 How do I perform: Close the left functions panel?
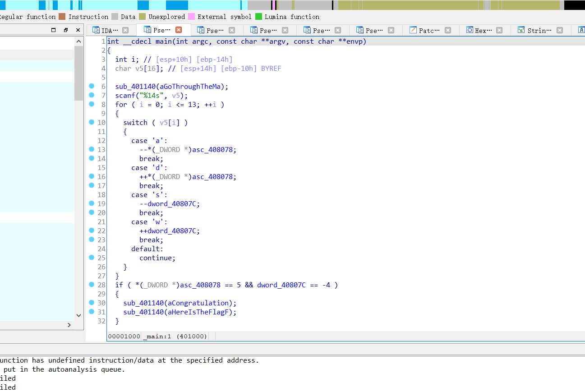tap(78, 30)
